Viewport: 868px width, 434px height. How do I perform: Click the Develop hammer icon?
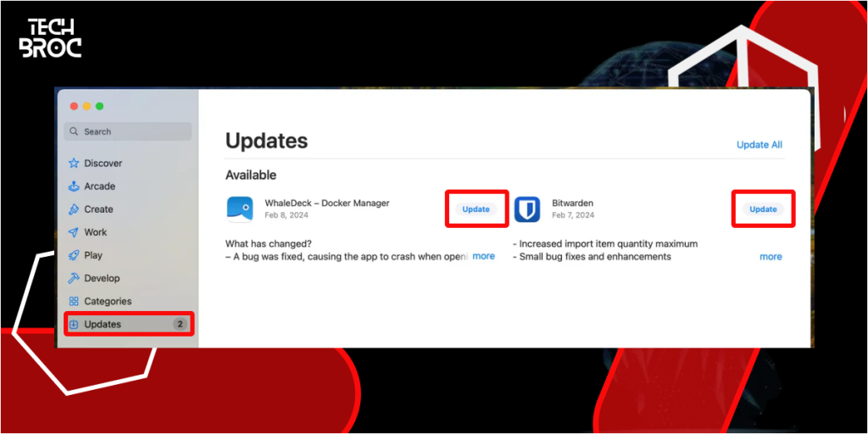coord(74,278)
